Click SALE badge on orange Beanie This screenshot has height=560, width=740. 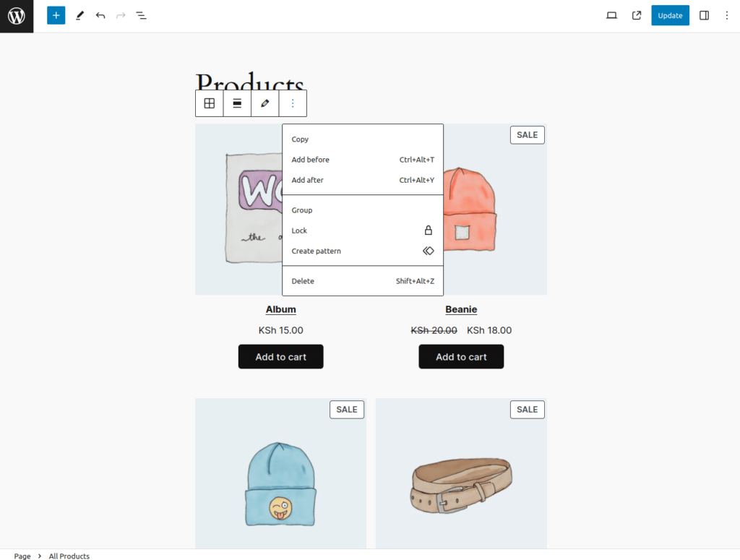pyautogui.click(x=527, y=135)
